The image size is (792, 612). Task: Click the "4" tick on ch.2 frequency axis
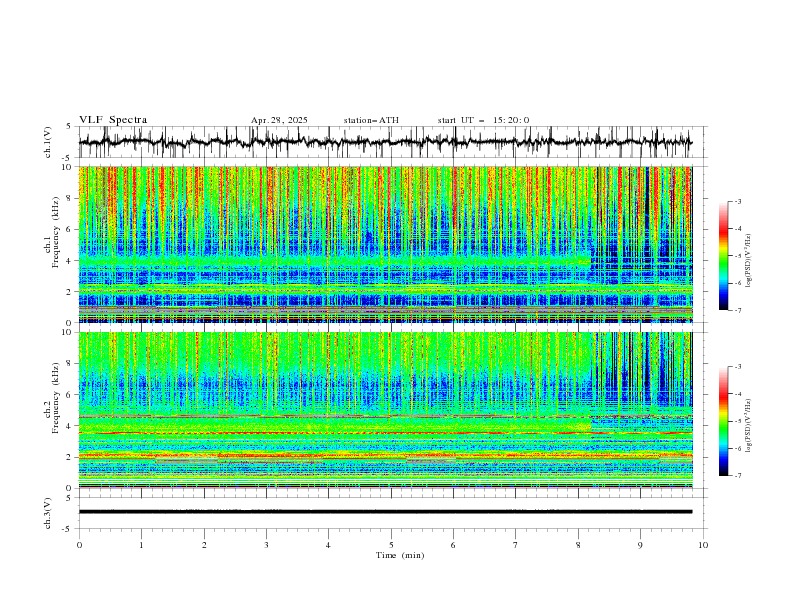point(71,426)
